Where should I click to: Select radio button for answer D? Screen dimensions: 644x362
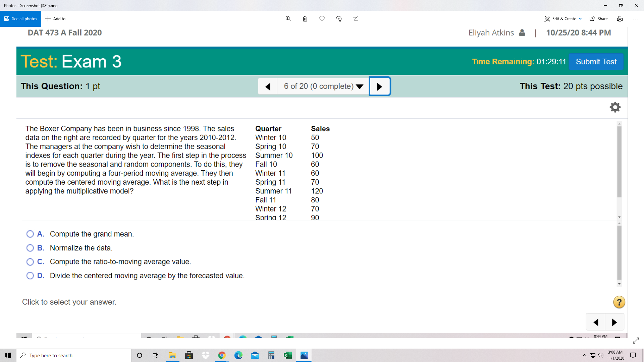(31, 276)
